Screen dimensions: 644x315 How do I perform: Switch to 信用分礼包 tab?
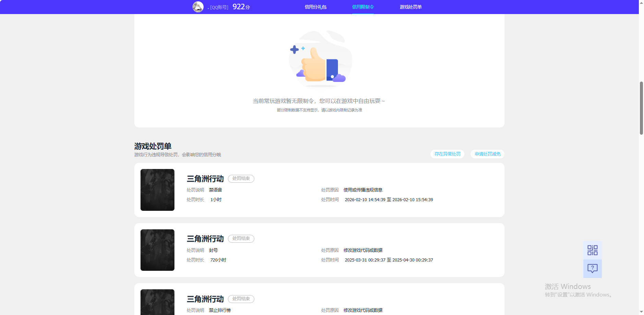(315, 7)
